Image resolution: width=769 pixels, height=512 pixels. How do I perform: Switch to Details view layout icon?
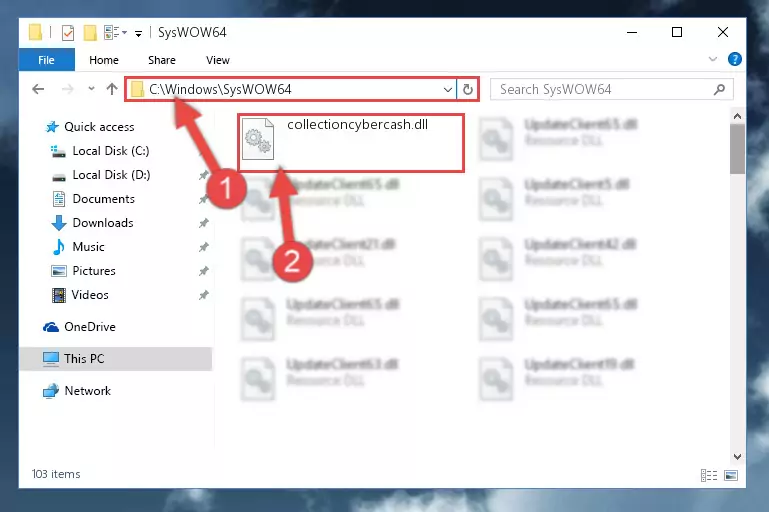pyautogui.click(x=709, y=475)
